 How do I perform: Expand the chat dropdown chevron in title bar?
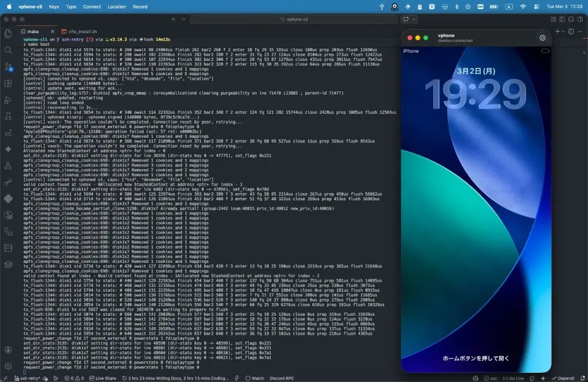point(414,19)
